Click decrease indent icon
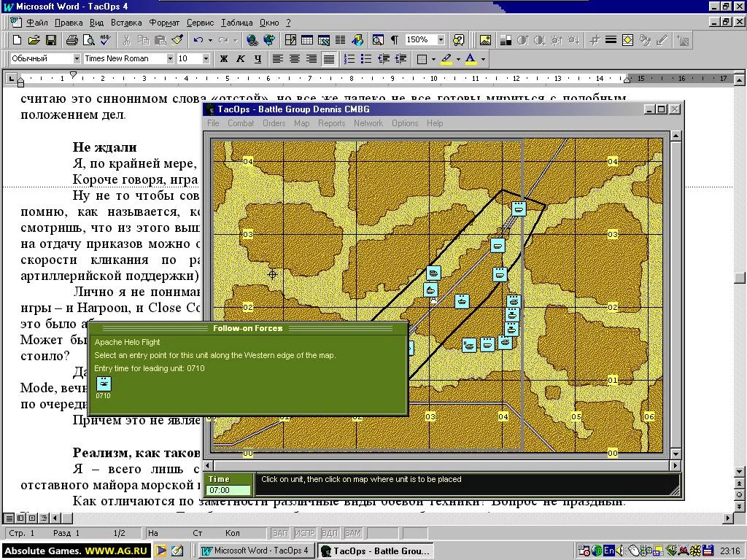The height and width of the screenshot is (560, 747). 384,58
